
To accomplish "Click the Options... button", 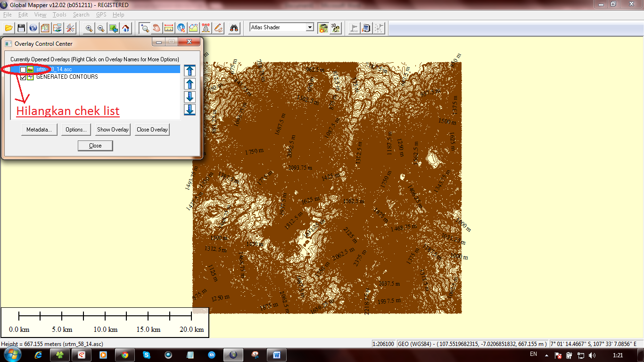I will [76, 130].
